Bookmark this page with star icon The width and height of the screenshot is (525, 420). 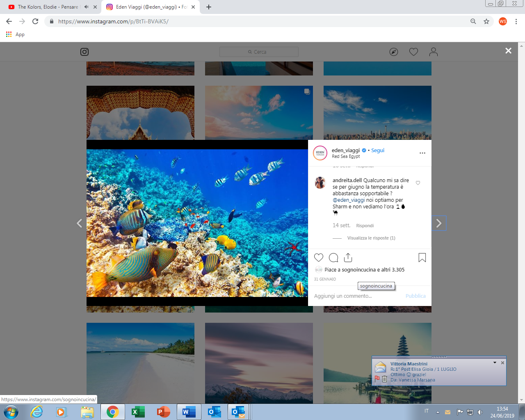point(486,21)
